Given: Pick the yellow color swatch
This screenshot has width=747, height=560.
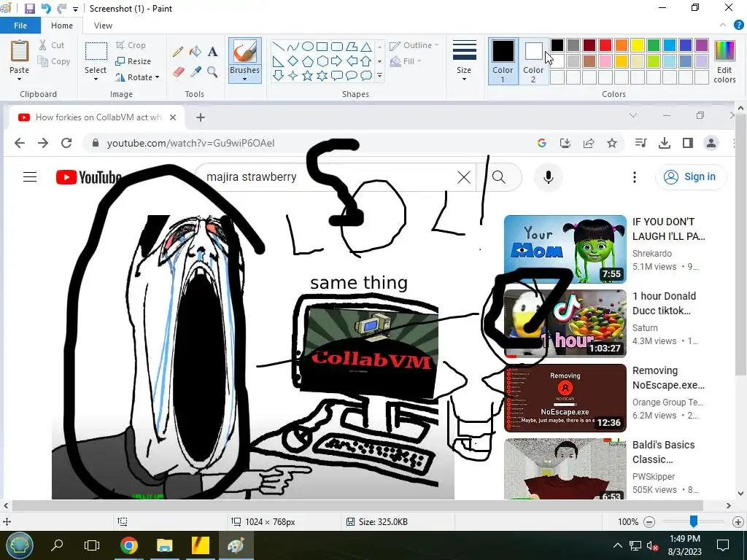Looking at the screenshot, I should pos(638,45).
